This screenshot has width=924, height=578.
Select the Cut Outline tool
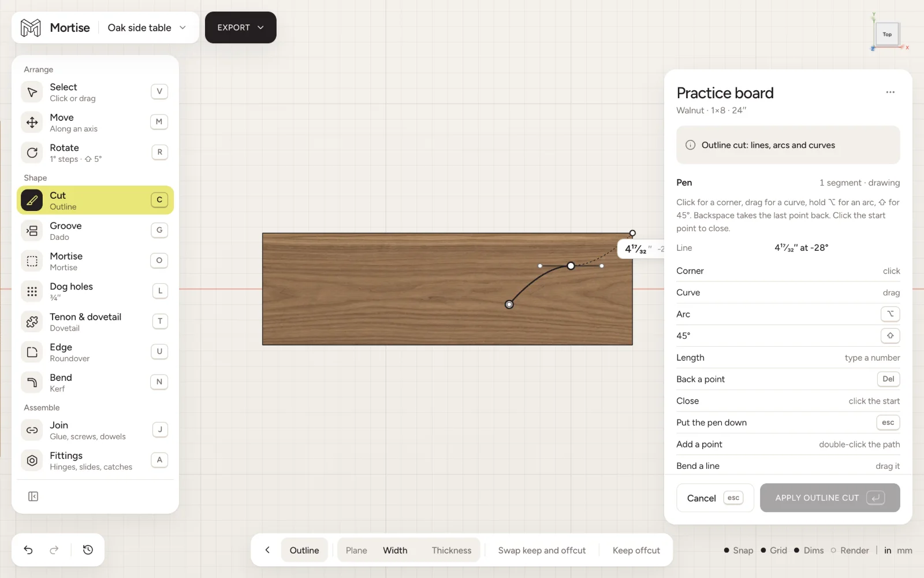(95, 200)
